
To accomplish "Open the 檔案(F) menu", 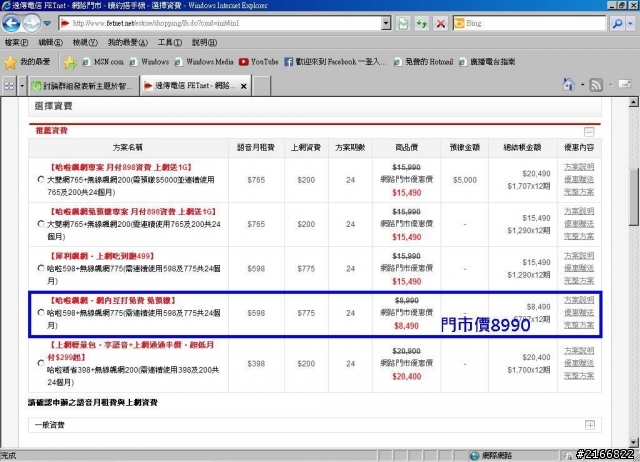I will (x=16, y=42).
